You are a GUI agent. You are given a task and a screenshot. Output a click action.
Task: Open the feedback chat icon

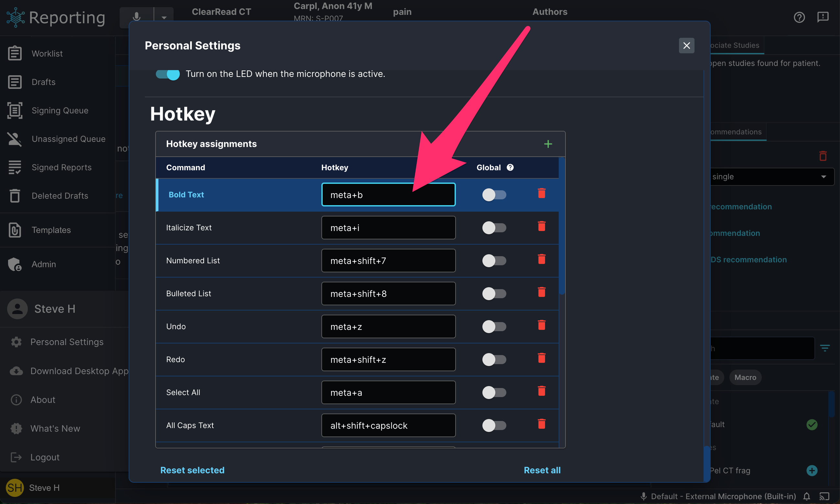coord(823,17)
